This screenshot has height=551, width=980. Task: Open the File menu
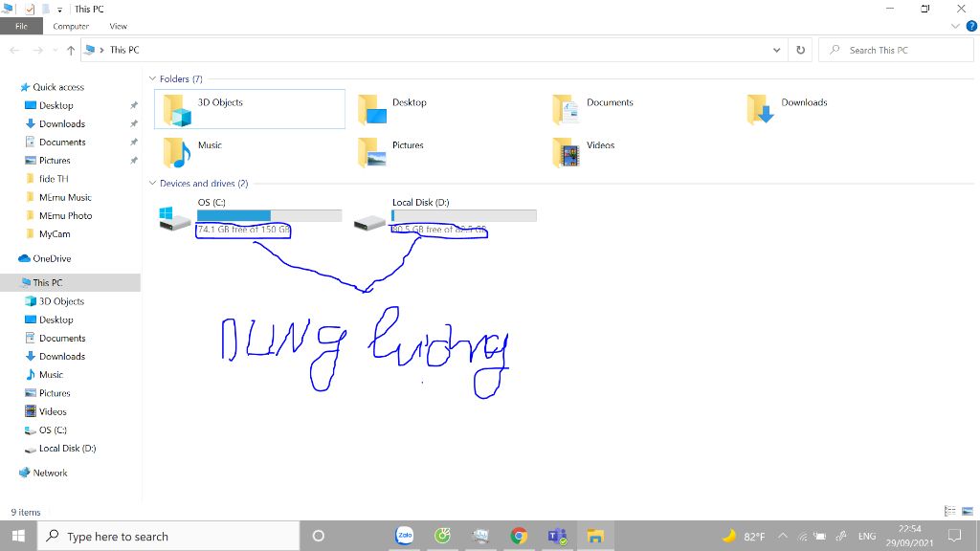point(21,26)
